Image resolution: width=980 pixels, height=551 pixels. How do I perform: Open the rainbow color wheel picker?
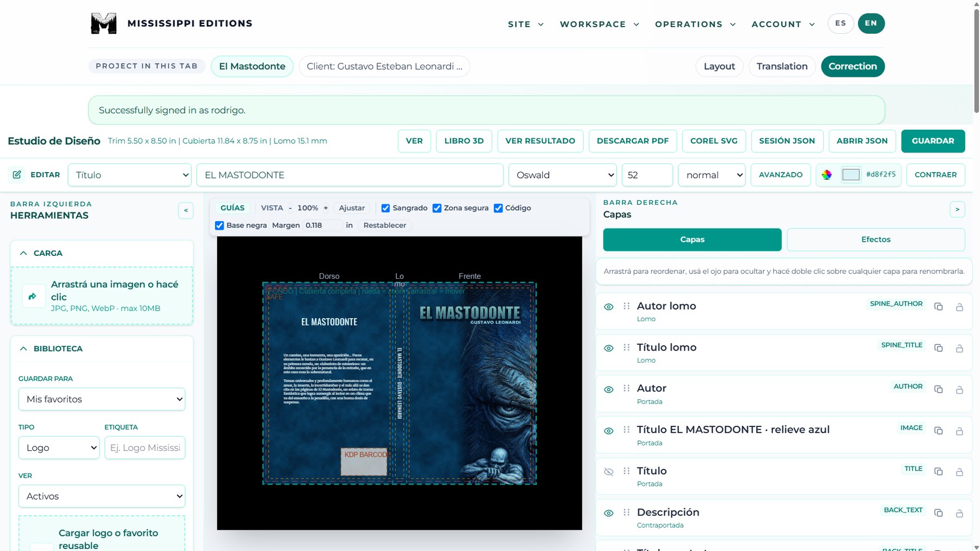(x=826, y=175)
